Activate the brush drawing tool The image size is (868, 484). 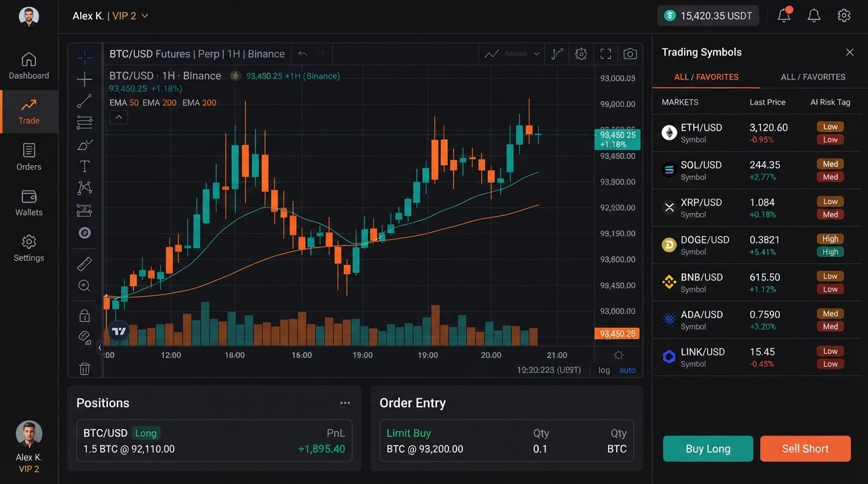[85, 144]
